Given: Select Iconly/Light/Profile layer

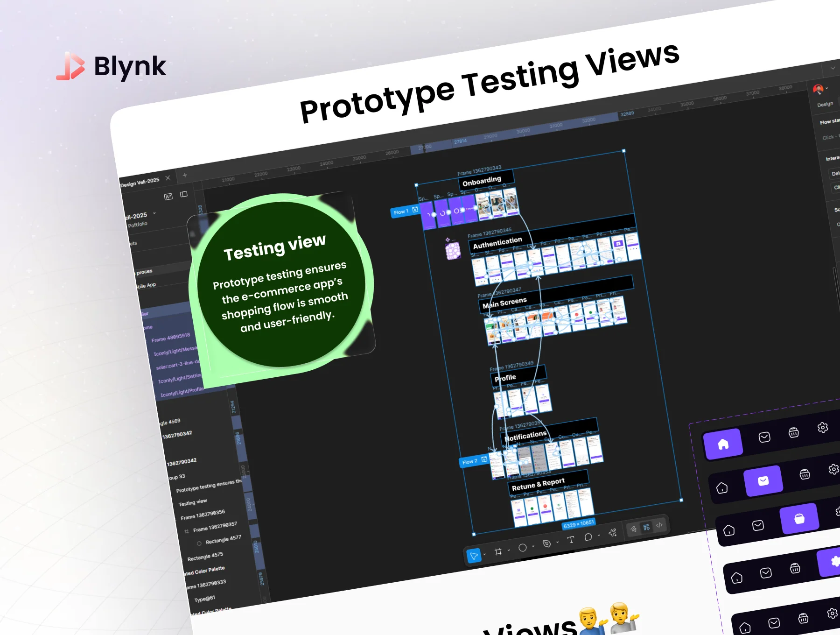Looking at the screenshot, I should [182, 392].
